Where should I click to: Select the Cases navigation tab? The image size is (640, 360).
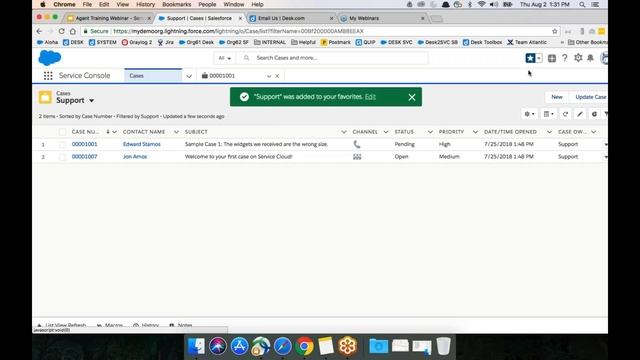pos(153,76)
